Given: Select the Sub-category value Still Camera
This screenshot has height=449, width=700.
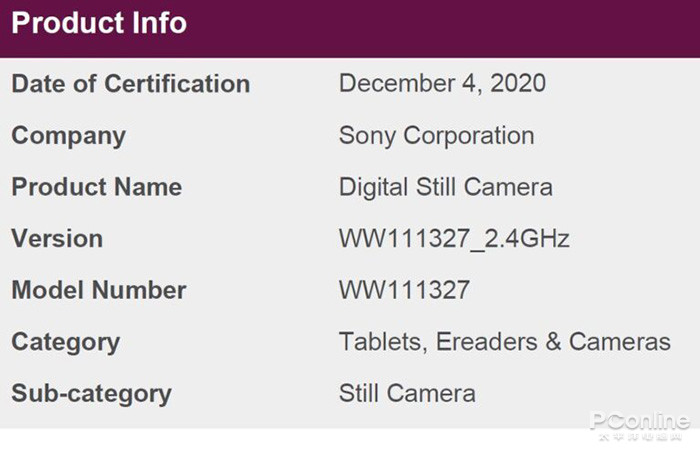Looking at the screenshot, I should point(407,394).
